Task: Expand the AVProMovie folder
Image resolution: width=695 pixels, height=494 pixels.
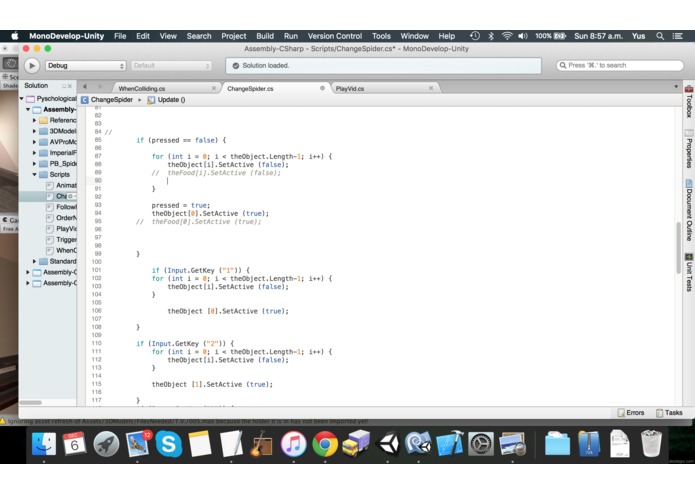Action: point(34,142)
